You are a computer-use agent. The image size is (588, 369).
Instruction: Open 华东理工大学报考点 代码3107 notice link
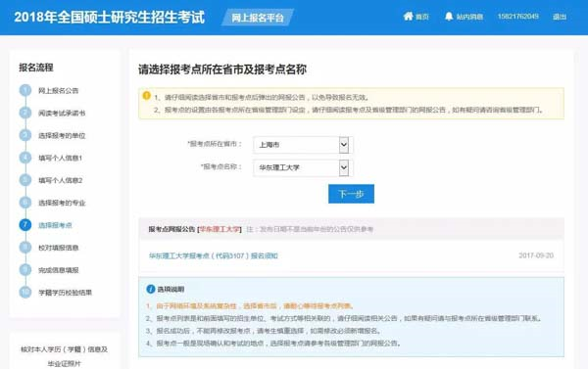pyautogui.click(x=213, y=255)
